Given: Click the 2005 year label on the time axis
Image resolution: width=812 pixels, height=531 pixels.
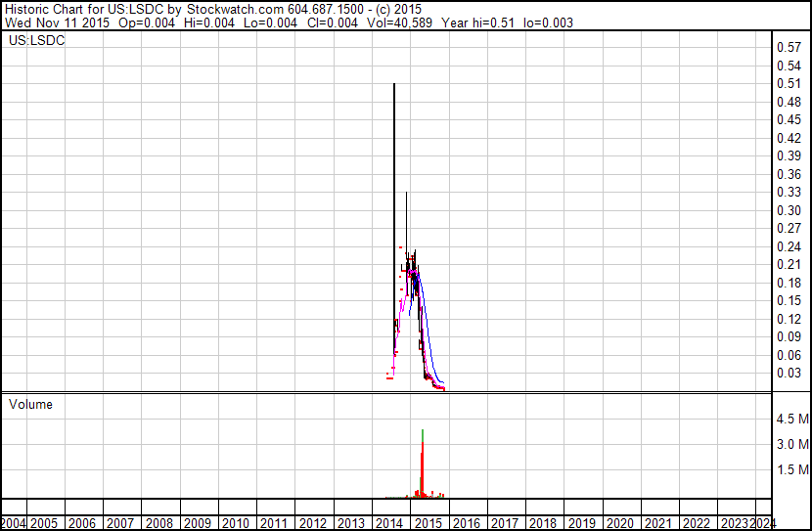Looking at the screenshot, I should click(x=44, y=523).
